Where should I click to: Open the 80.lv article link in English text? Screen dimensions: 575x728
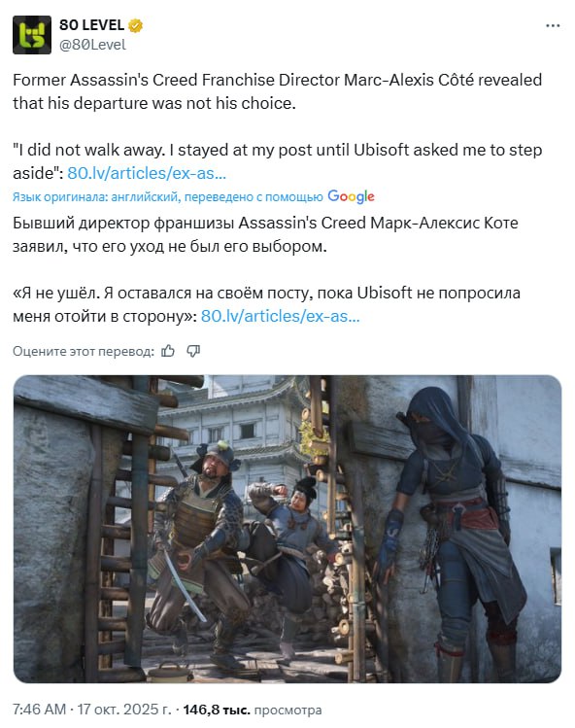tap(147, 173)
